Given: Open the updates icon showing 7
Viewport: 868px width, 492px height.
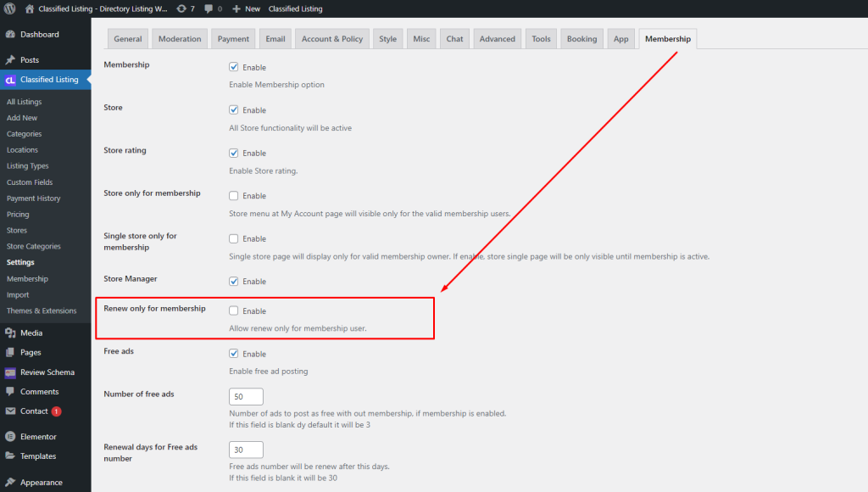Looking at the screenshot, I should 181,8.
